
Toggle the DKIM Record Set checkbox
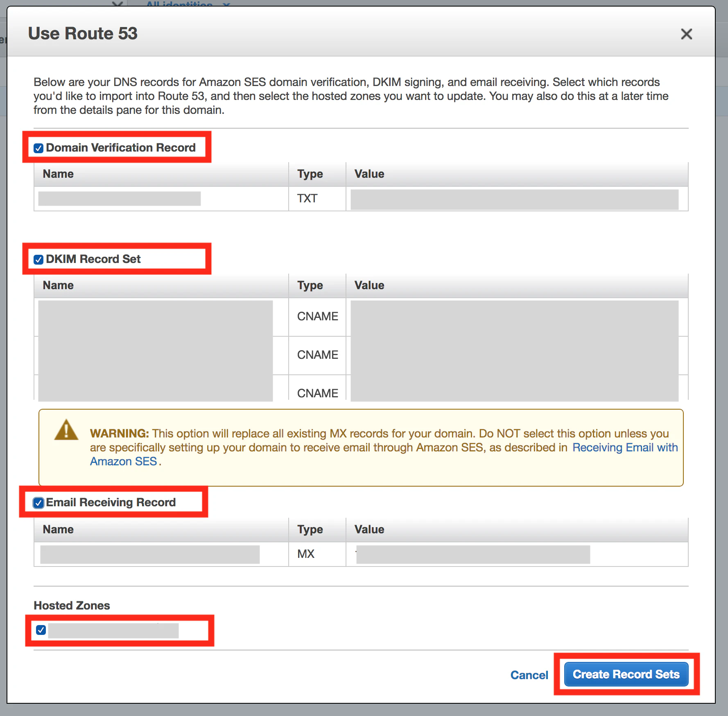click(x=38, y=260)
